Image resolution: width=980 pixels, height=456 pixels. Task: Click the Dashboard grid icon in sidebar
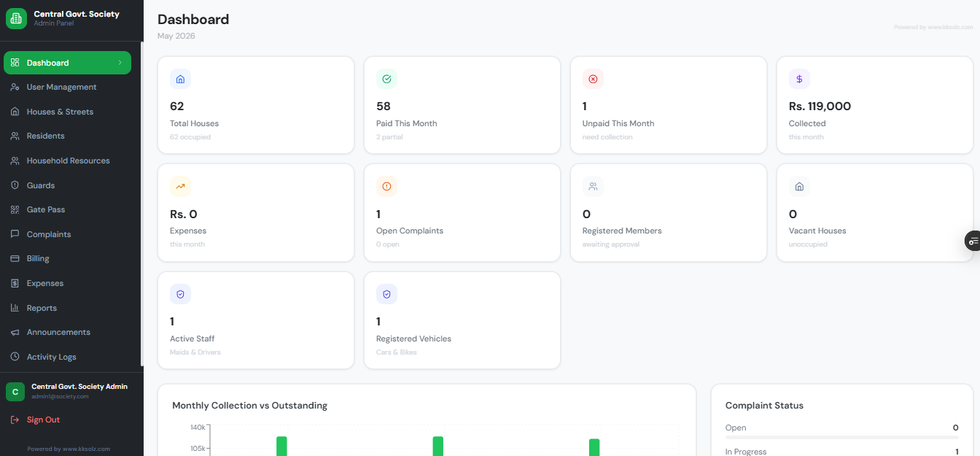pyautogui.click(x=15, y=63)
